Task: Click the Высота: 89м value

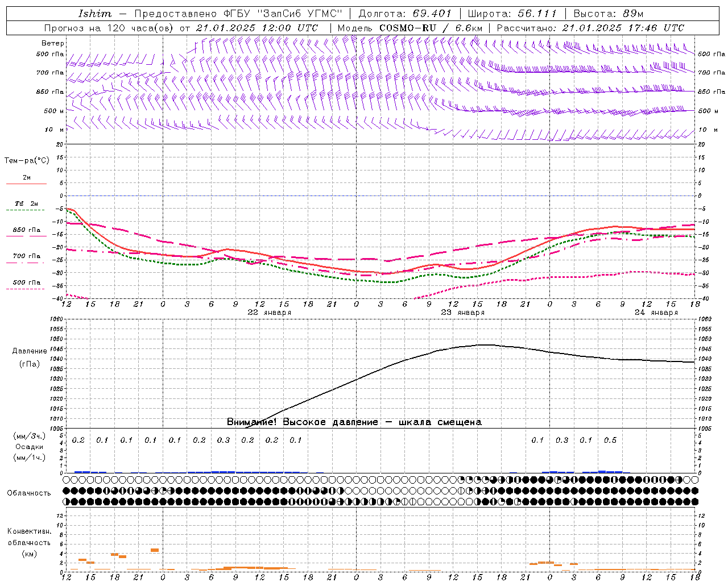Action: click(x=608, y=14)
